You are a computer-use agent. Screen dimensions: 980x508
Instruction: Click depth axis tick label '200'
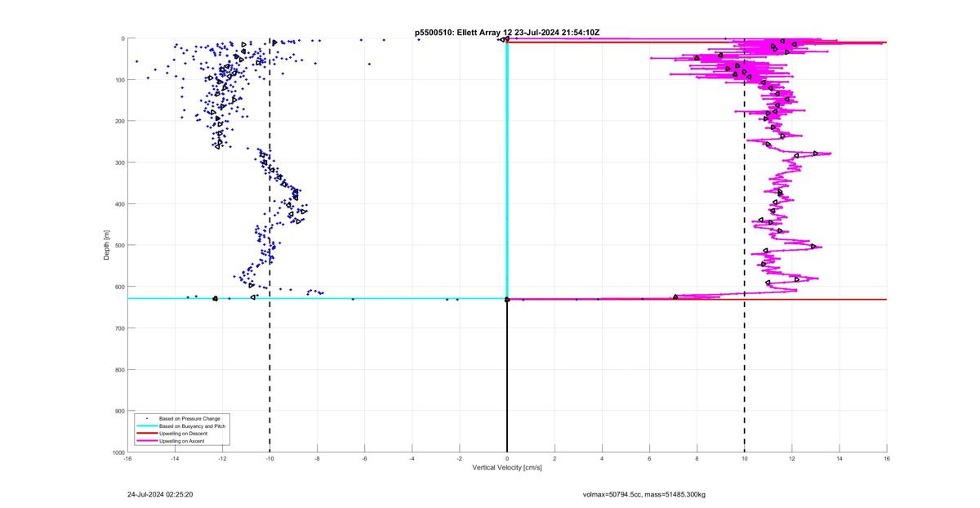(119, 121)
